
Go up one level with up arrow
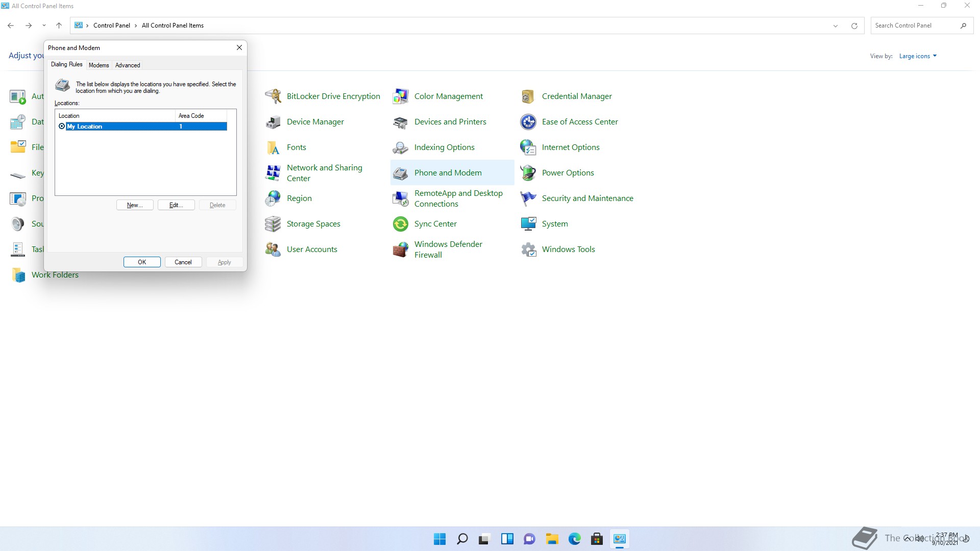[x=59, y=26]
